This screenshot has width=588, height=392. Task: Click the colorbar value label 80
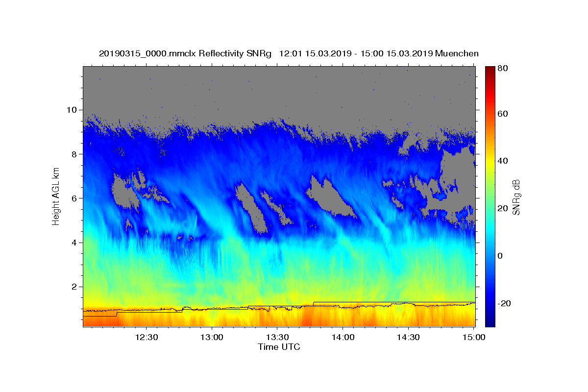(x=503, y=69)
